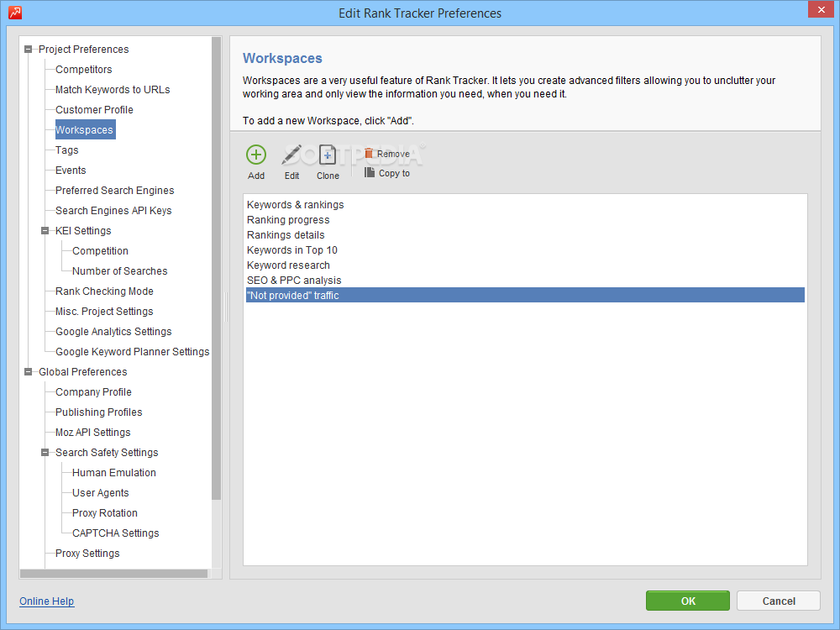Viewport: 840px width, 630px height.
Task: Select Rank Checking Mode
Action: [x=104, y=291]
